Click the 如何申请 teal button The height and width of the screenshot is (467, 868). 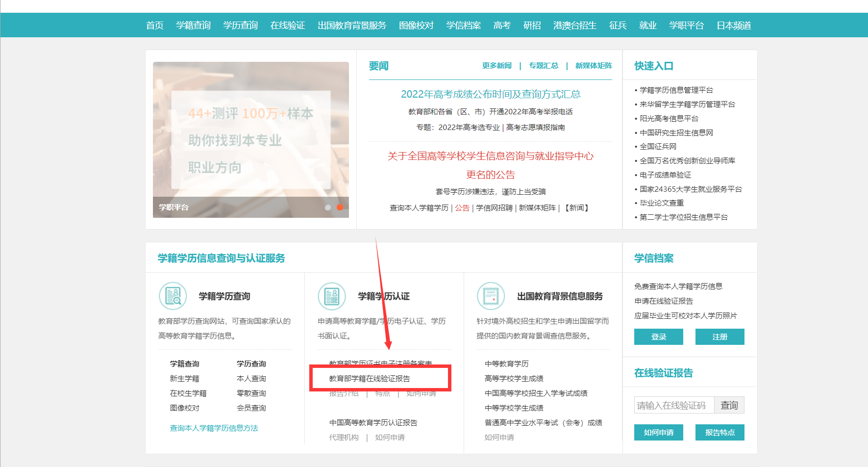point(658,432)
